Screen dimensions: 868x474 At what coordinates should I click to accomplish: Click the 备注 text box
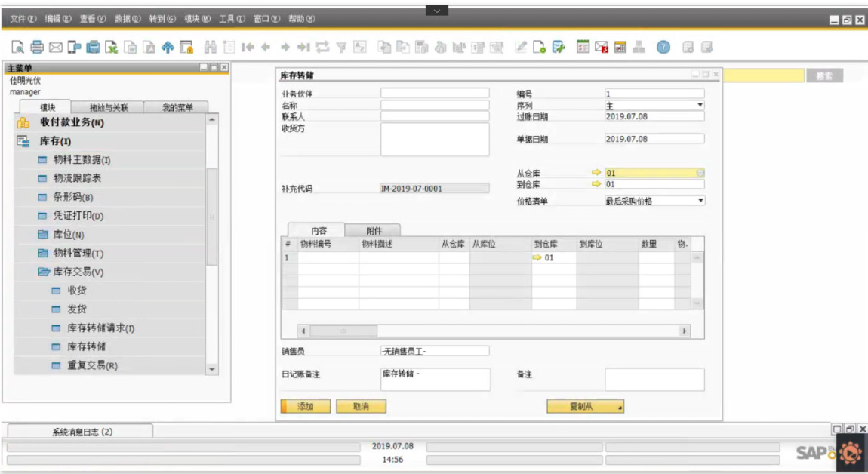654,380
